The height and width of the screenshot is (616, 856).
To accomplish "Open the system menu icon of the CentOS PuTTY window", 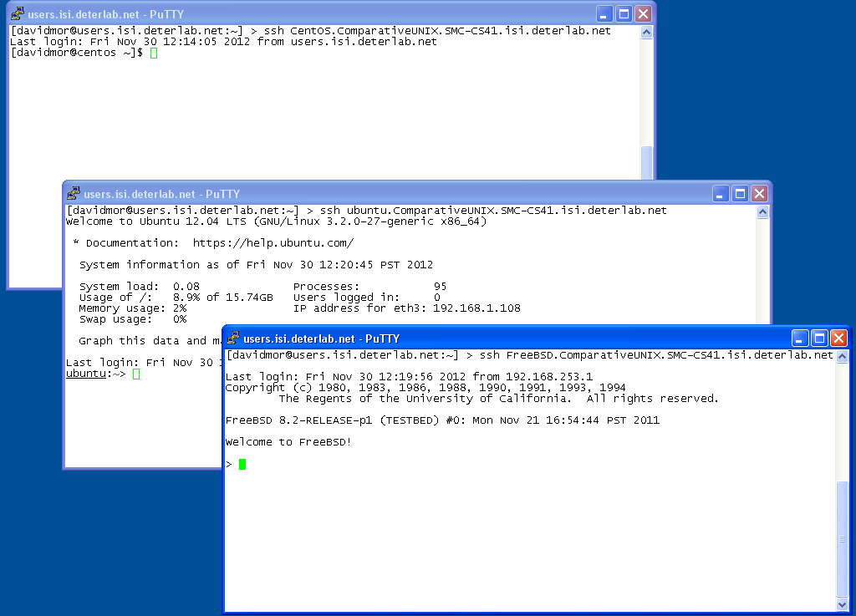I will [x=17, y=14].
